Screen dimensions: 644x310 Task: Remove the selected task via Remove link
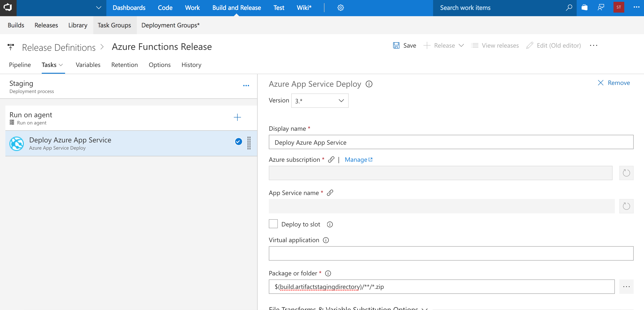614,83
